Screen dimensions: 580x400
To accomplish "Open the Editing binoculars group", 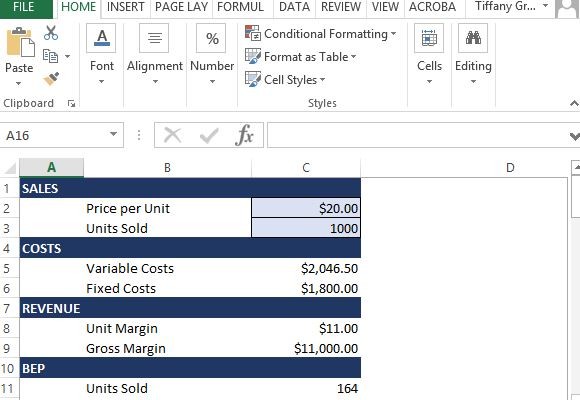I will pos(473,38).
